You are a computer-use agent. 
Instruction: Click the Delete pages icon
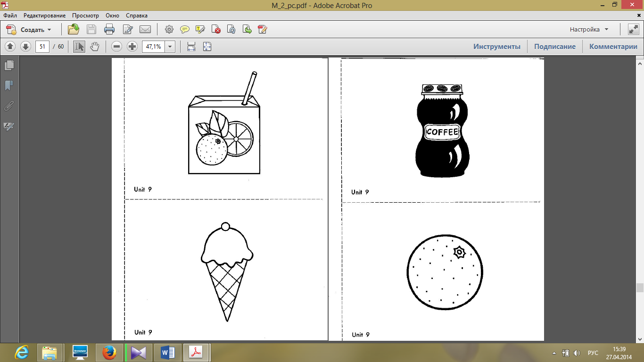click(216, 30)
